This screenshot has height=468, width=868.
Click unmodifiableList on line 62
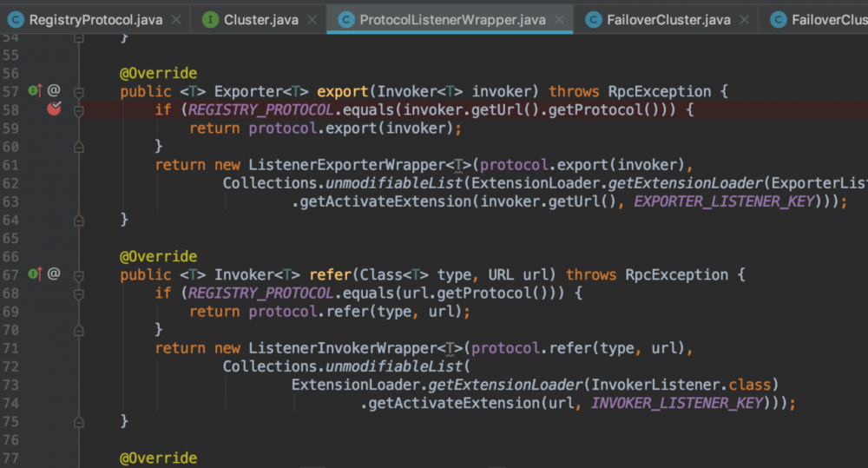click(x=393, y=183)
